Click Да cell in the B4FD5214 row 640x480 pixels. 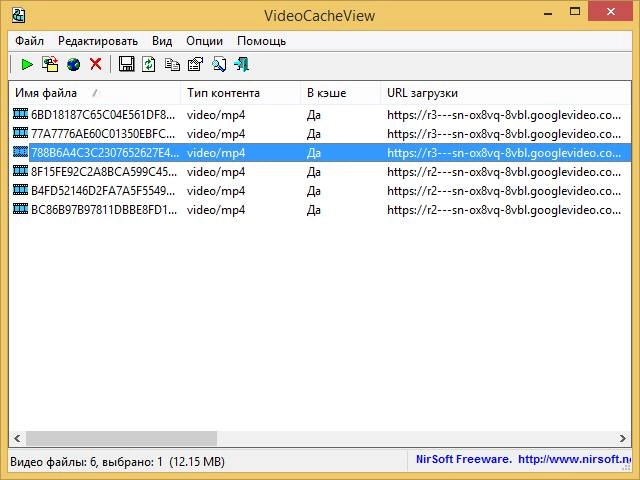click(314, 191)
